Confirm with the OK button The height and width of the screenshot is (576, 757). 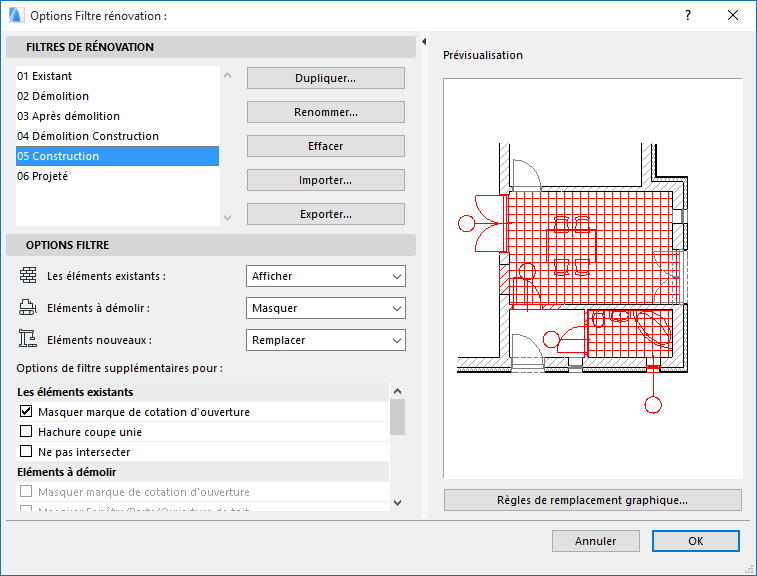click(x=696, y=541)
